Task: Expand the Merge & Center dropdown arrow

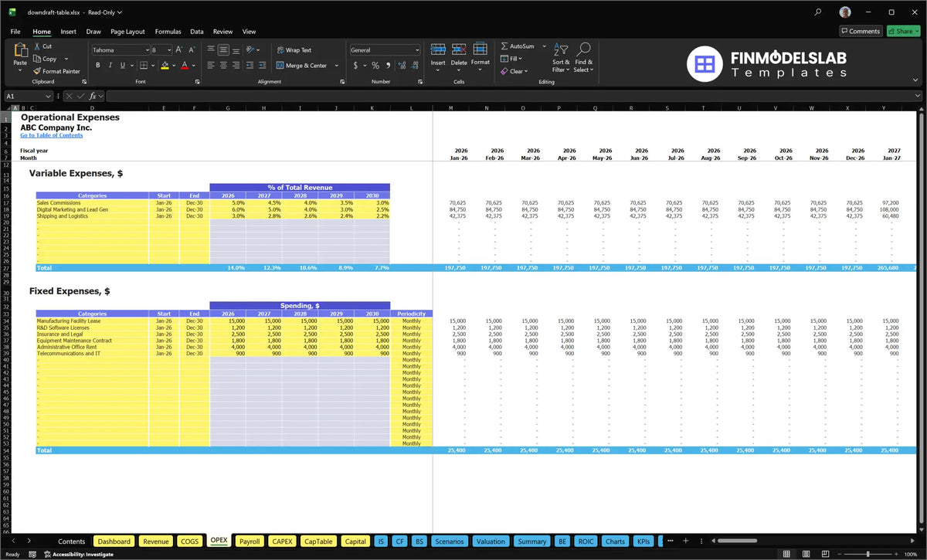Action: coord(337,66)
